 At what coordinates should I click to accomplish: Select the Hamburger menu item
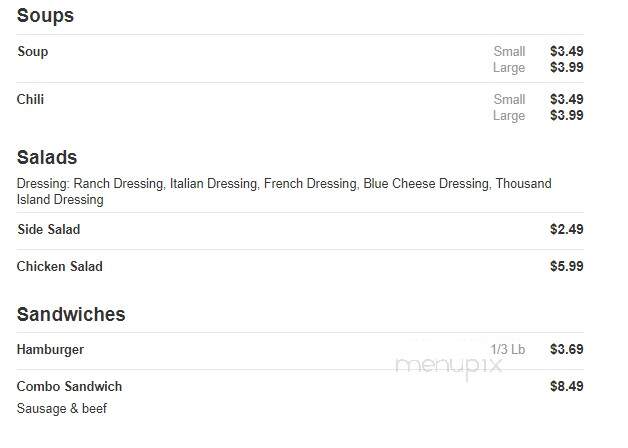click(50, 350)
